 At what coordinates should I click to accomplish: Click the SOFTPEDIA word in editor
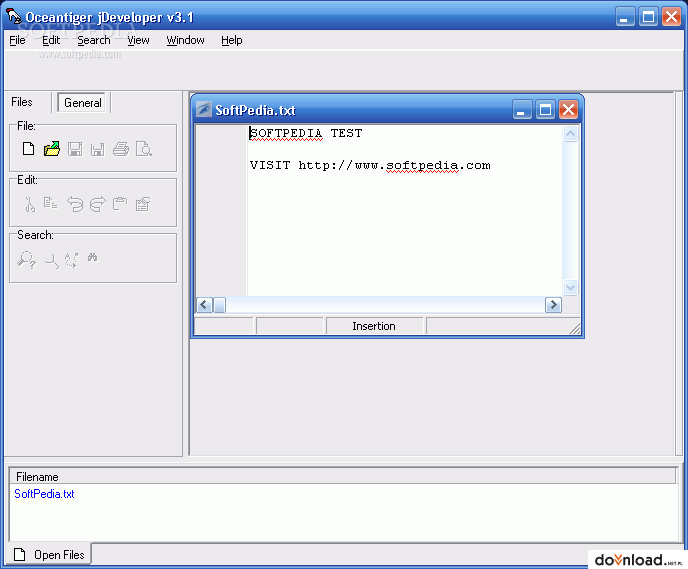pyautogui.click(x=286, y=133)
